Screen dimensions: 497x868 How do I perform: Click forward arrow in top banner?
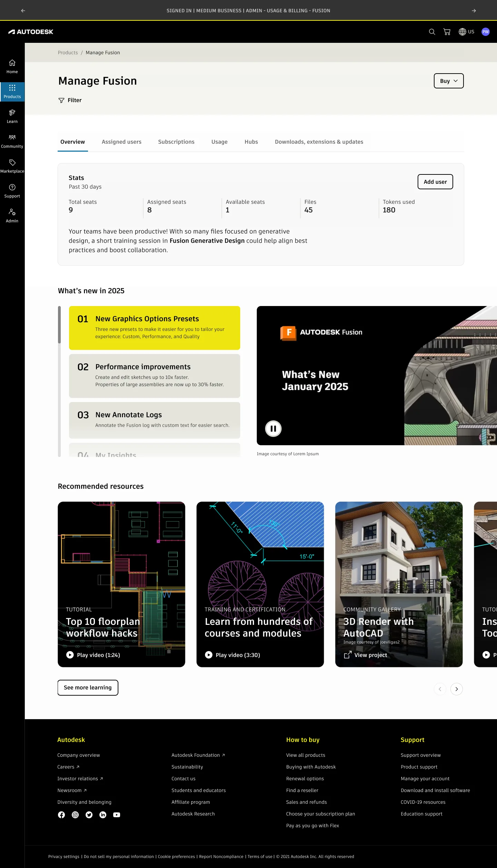coord(474,11)
